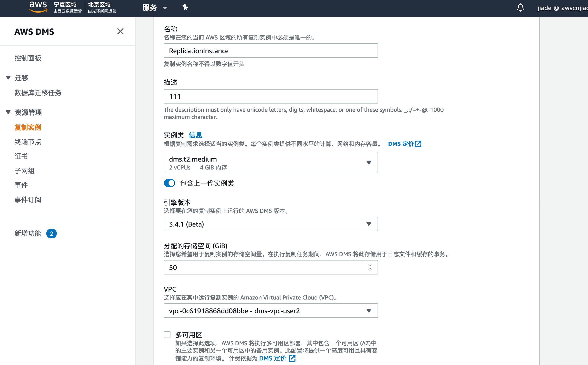Go to 终端节点 in sidebar
The height and width of the screenshot is (365, 588).
coord(28,142)
